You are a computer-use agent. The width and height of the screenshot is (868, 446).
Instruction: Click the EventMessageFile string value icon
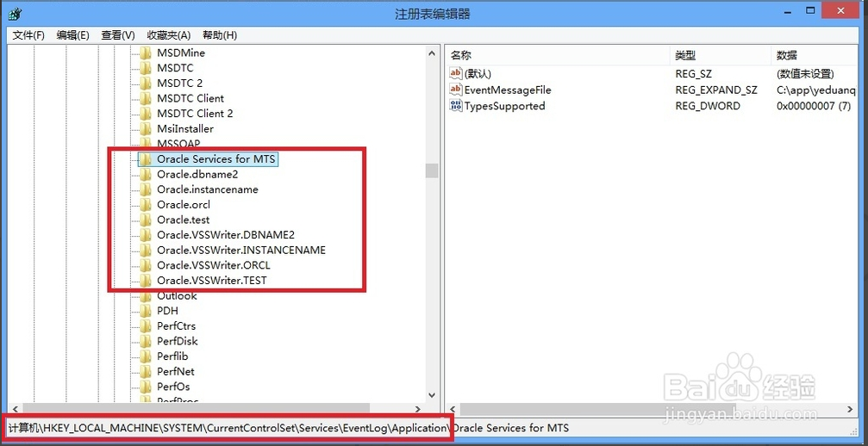(x=456, y=90)
